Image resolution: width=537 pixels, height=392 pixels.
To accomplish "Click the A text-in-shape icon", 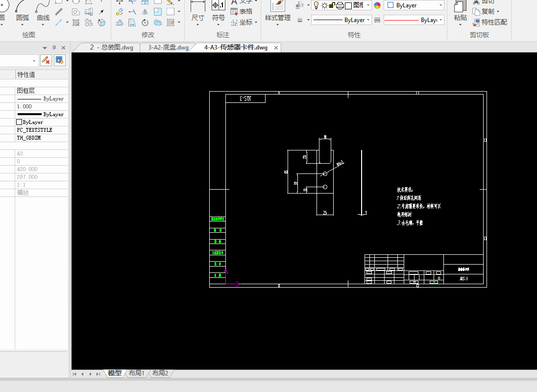I will point(102,23).
